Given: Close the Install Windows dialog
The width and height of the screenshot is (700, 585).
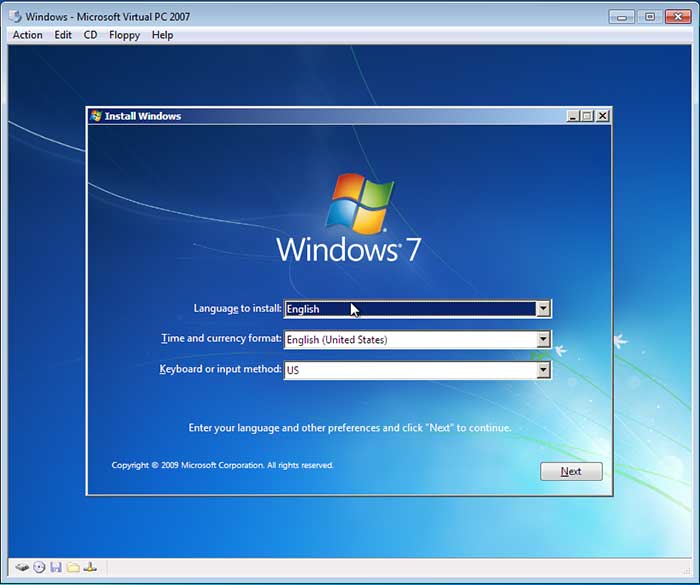Looking at the screenshot, I should tap(602, 116).
